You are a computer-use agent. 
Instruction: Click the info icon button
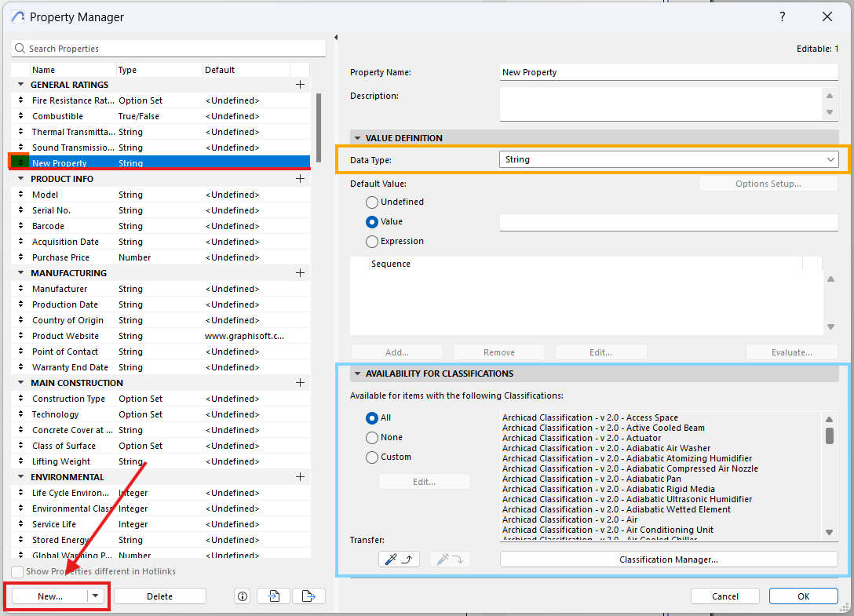click(x=242, y=596)
